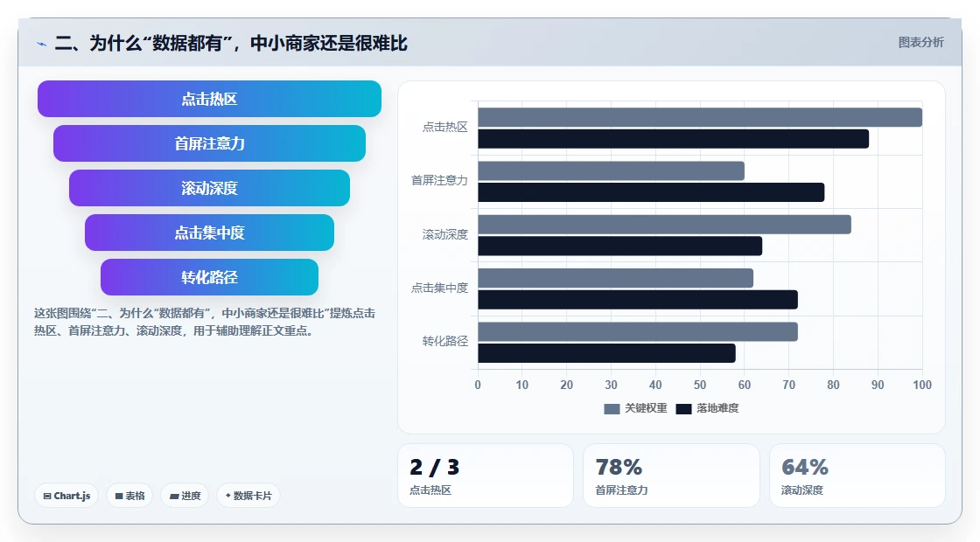
Task: Open the 78% 首屏注意力 data card
Action: pyautogui.click(x=671, y=476)
